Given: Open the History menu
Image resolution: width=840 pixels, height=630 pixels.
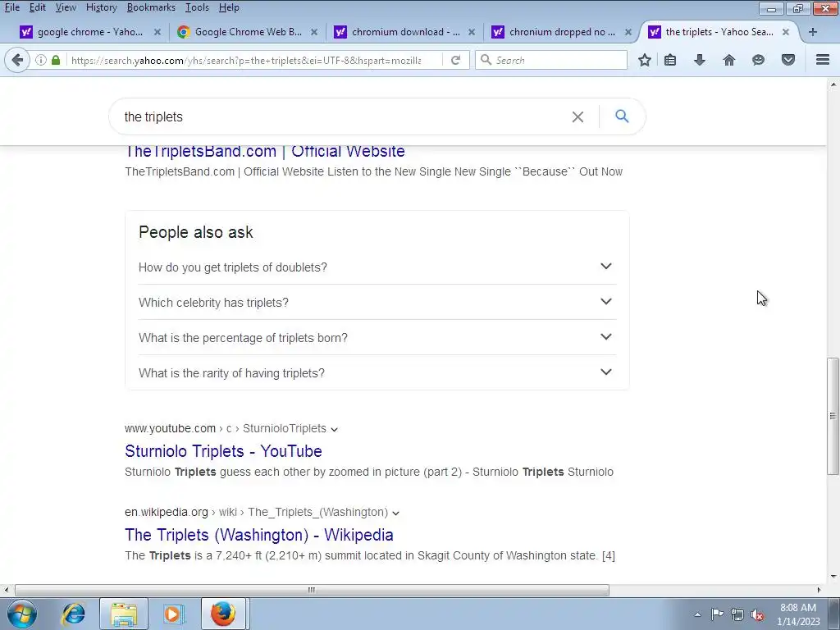Looking at the screenshot, I should tap(101, 7).
